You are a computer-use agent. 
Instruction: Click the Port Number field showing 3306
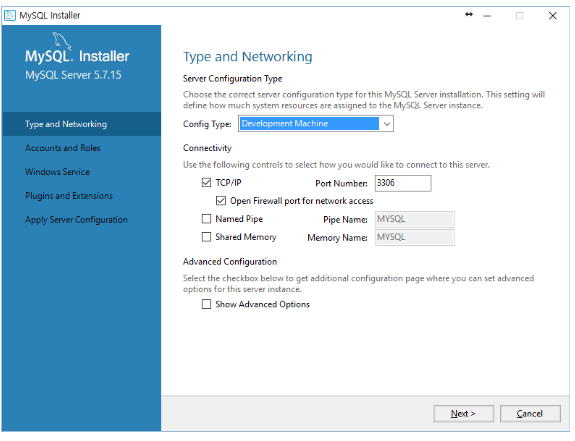(403, 183)
